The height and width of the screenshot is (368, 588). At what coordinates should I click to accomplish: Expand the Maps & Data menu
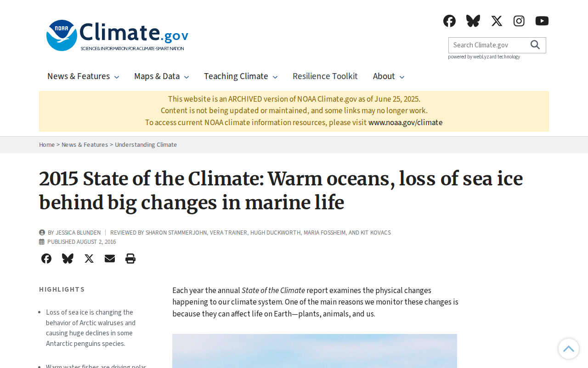point(161,76)
